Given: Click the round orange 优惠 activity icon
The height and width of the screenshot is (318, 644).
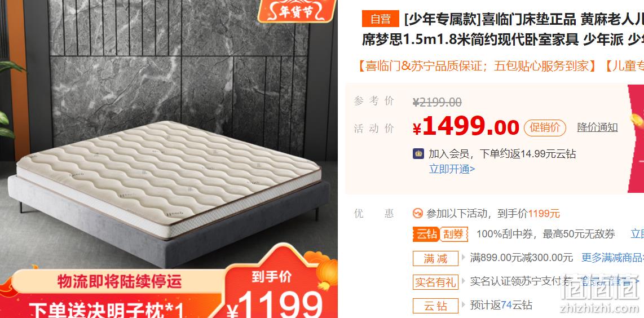Looking at the screenshot, I should [x=418, y=213].
